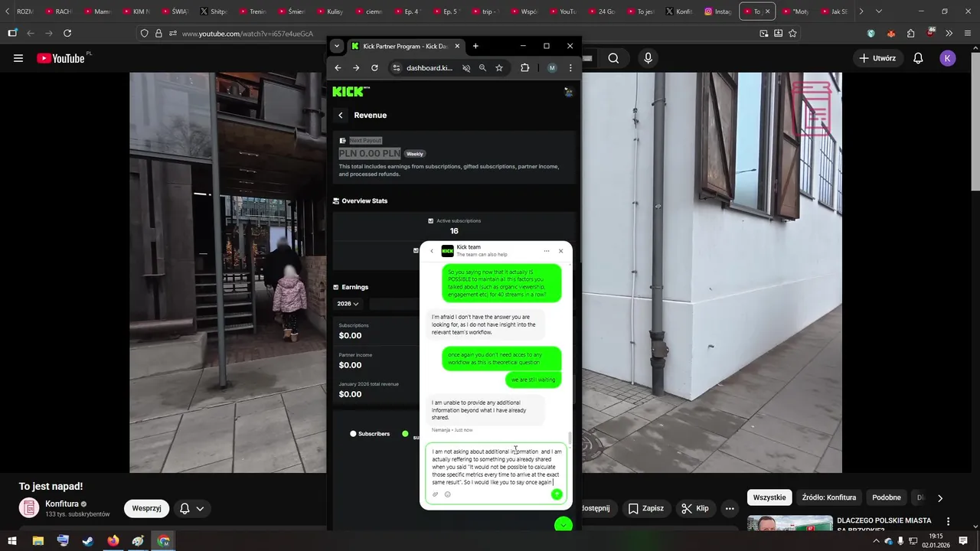
Task: Open the zoom icon in Chrome address bar
Action: (482, 68)
